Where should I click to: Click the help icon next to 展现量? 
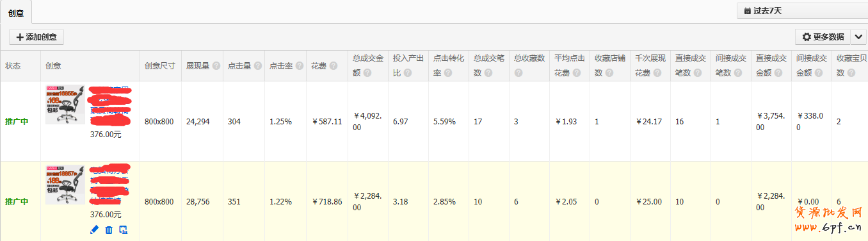216,66
